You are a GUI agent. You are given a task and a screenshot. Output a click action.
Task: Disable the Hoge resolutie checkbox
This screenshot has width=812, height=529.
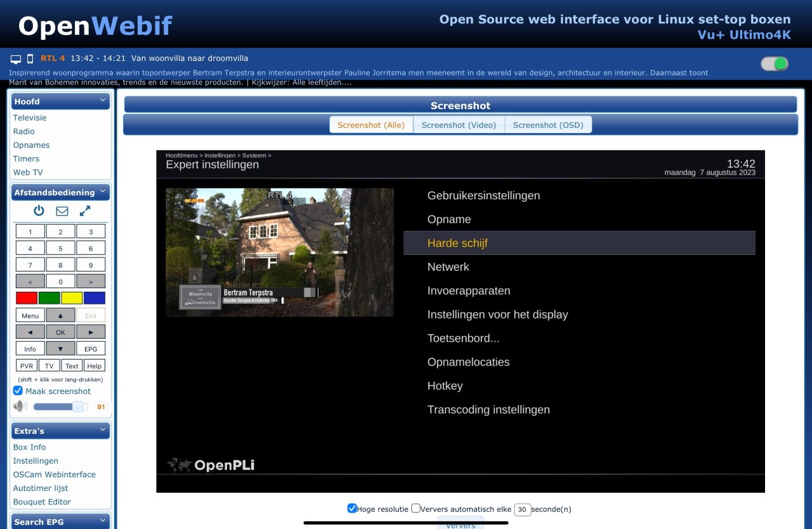[352, 508]
